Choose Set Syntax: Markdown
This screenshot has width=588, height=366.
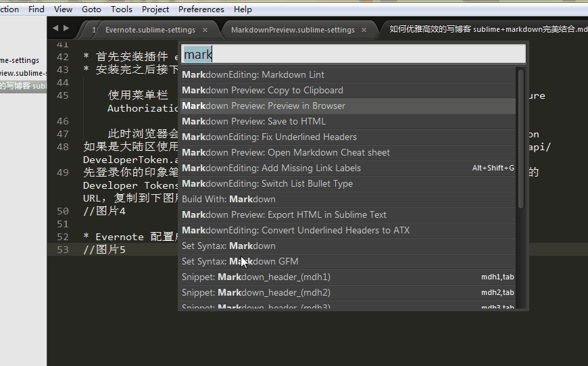[x=348, y=246]
